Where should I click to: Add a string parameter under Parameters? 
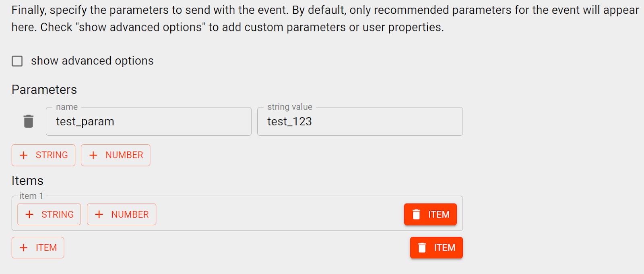43,155
